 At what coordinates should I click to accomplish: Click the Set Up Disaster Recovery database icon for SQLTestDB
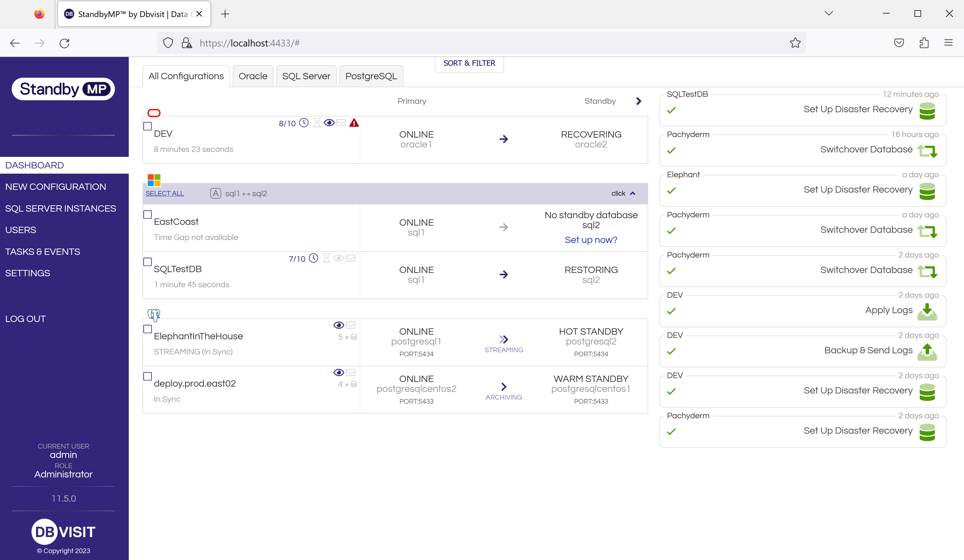[x=927, y=111]
